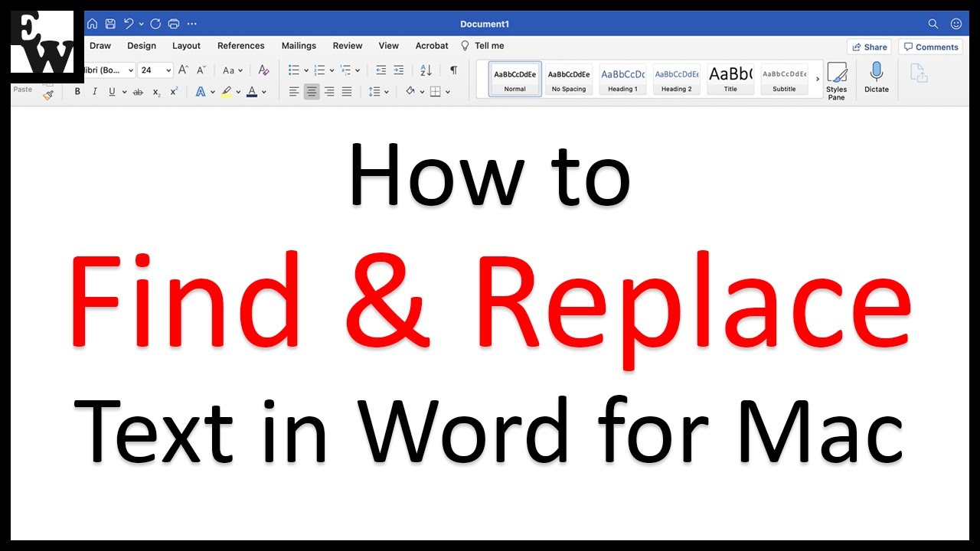Go to the Mailings tab

[x=299, y=46]
